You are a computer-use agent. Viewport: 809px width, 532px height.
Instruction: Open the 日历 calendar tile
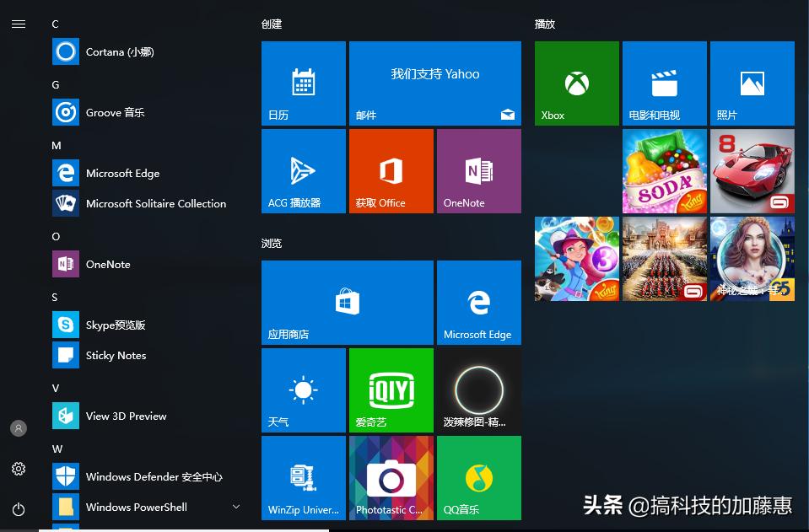(303, 83)
